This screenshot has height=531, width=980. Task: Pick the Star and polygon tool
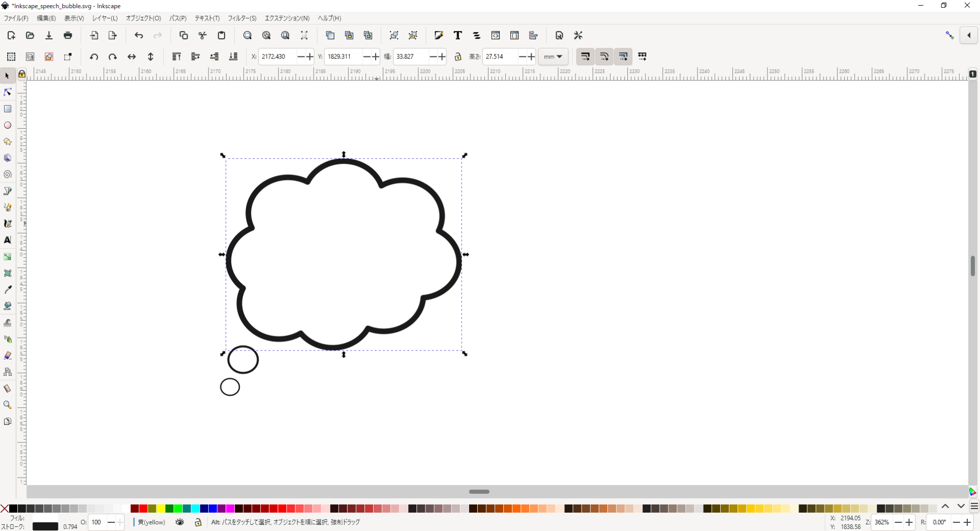coord(8,141)
